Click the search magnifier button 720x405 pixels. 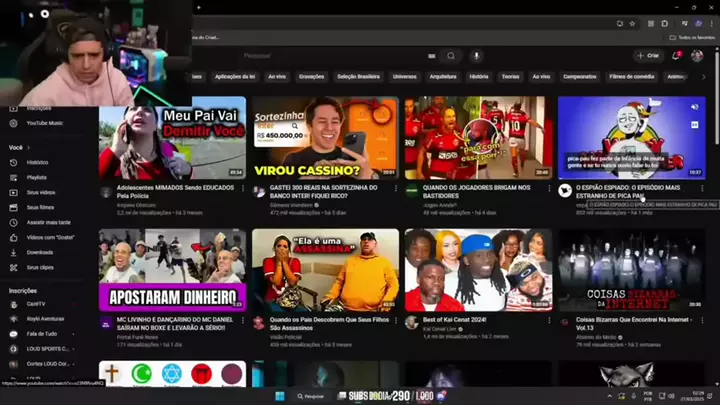451,56
